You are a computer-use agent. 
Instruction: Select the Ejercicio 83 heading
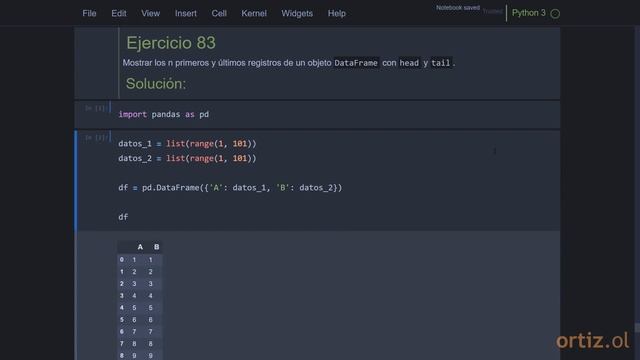(171, 43)
